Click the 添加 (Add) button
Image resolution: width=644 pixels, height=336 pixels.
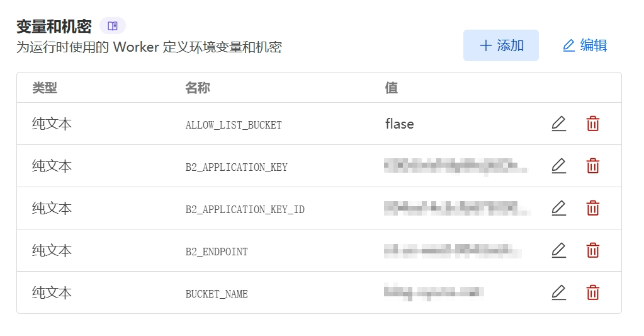pos(500,45)
